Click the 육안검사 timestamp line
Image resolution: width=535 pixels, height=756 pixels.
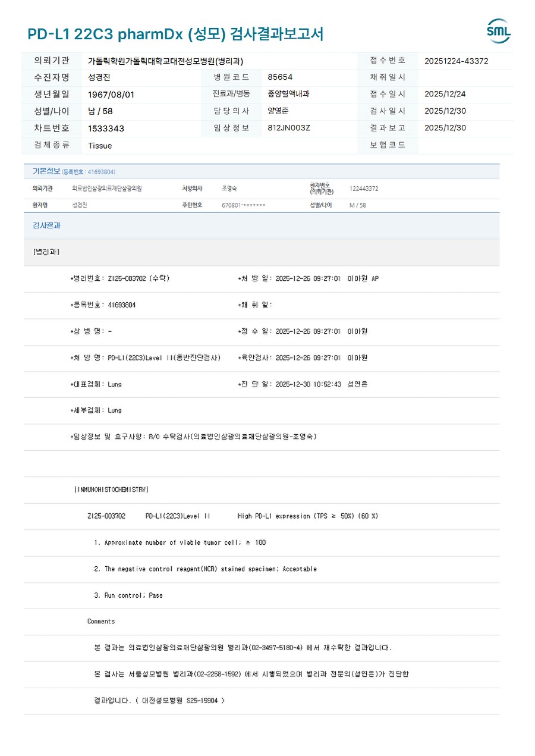[x=303, y=358]
